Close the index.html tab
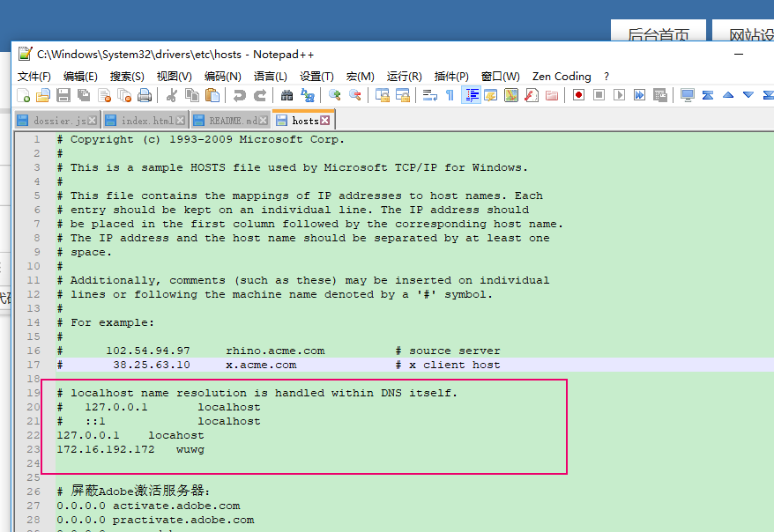Viewport: 774px width, 532px height. pyautogui.click(x=180, y=121)
